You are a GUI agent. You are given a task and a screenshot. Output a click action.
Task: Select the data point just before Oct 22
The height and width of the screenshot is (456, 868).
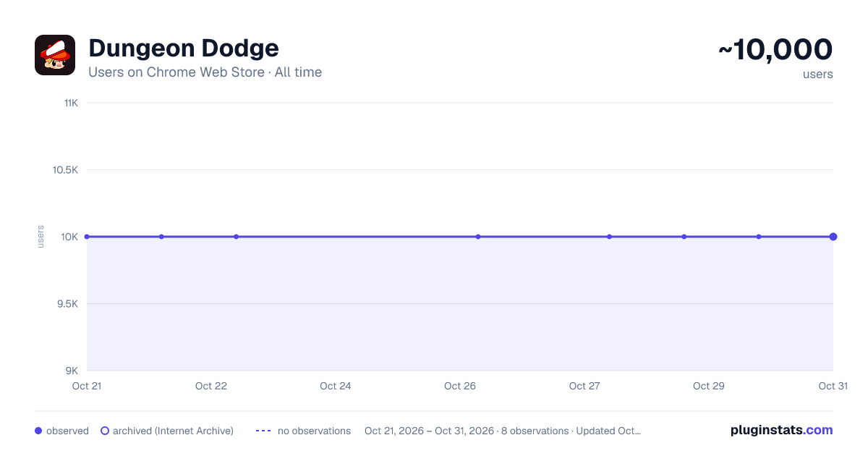161,237
